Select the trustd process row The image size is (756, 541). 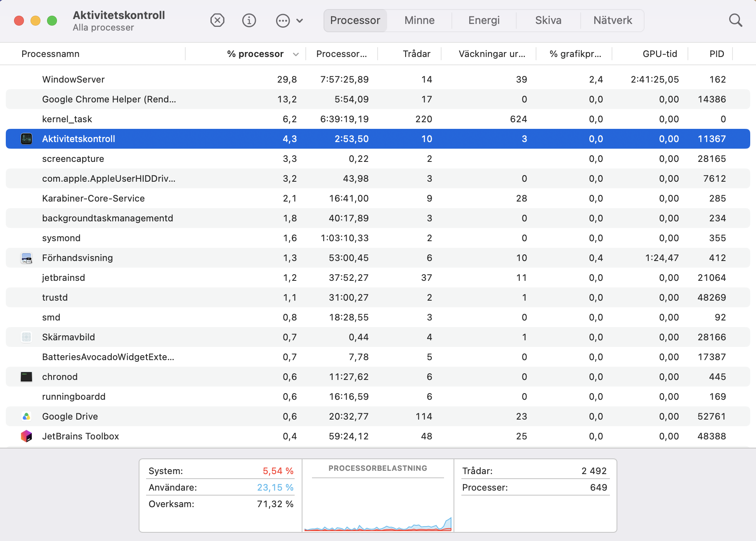coord(378,297)
